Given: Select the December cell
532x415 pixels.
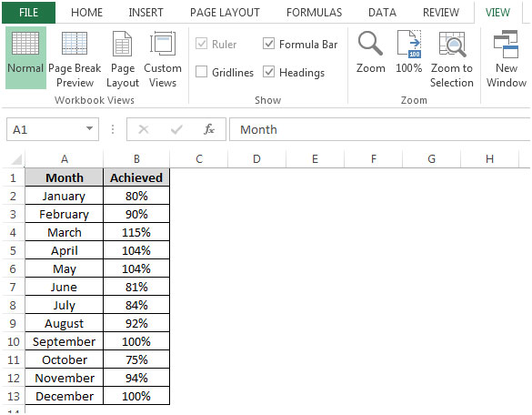Looking at the screenshot, I should [x=65, y=396].
